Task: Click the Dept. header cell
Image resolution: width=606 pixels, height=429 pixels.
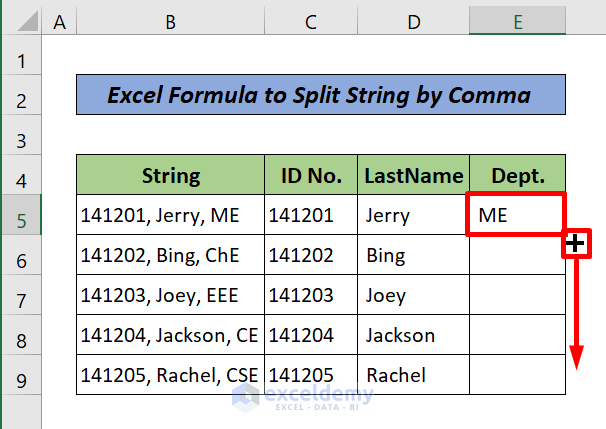Action: pyautogui.click(x=517, y=176)
